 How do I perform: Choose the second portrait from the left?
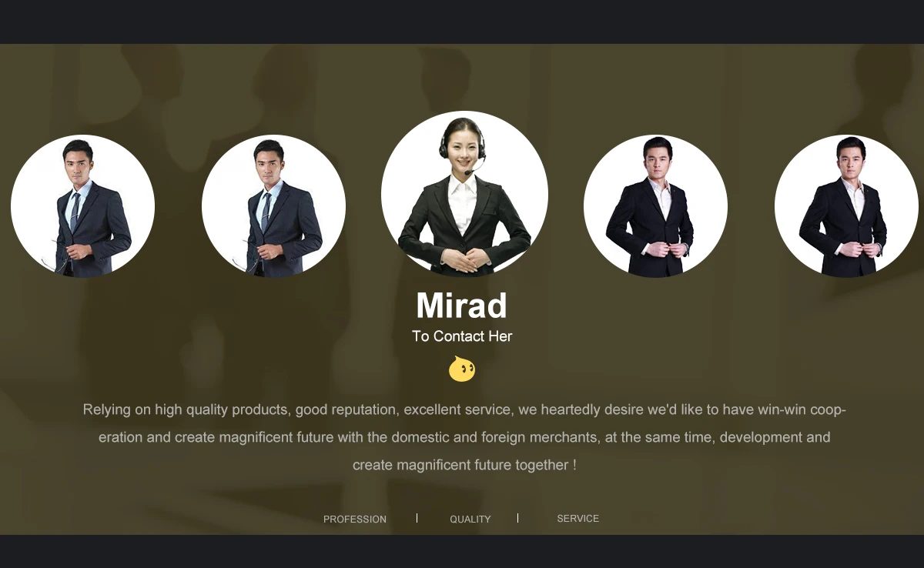[x=273, y=206]
